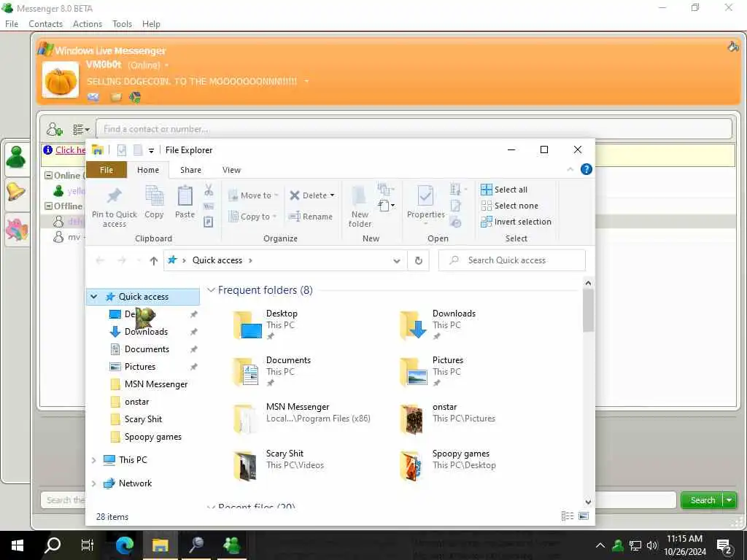
Task: Open Task View on taskbar
Action: [x=88, y=545]
